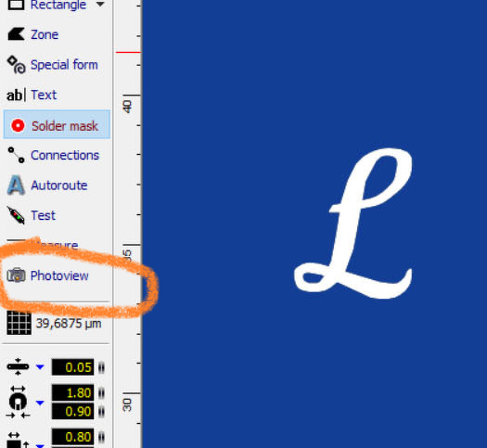Screen dimensions: 487x448
Task: Open Photoview camera icon
Action: 16,275
